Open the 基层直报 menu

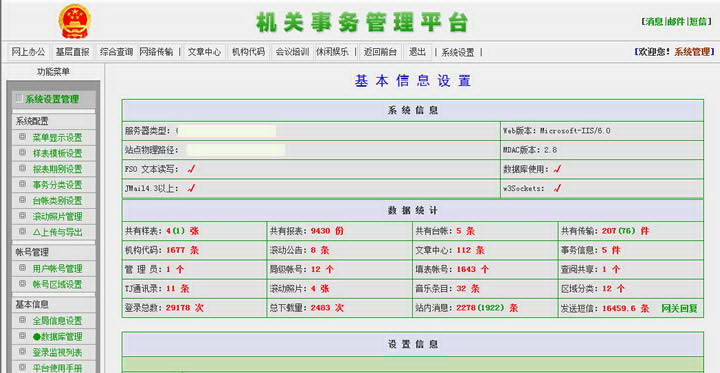(73, 52)
